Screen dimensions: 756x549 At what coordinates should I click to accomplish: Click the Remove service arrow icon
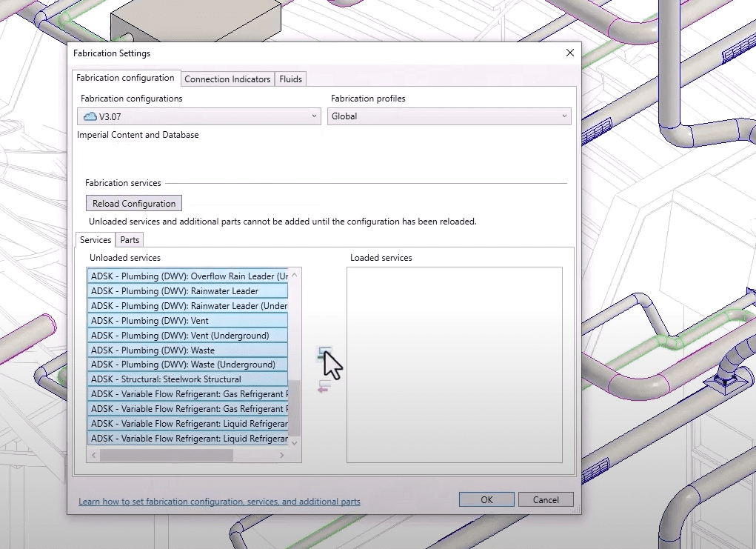[324, 387]
